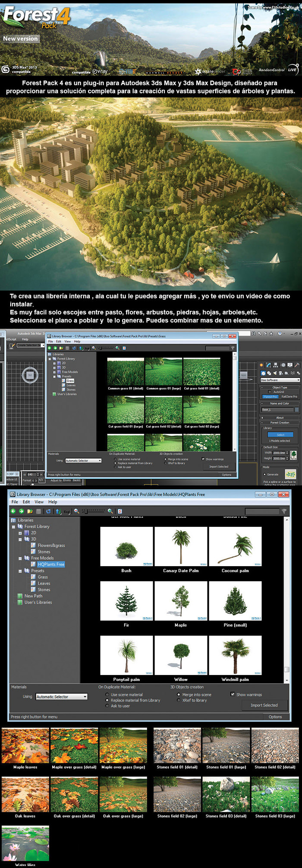Open File menu in Grass library browser
Screen dimensions: 302x868
(x=50, y=342)
